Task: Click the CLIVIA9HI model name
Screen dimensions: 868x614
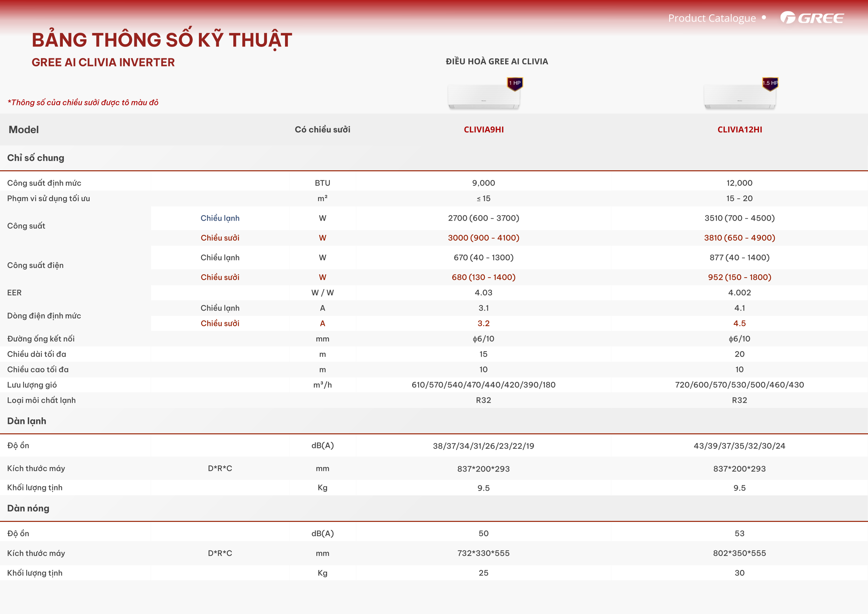Action: coord(484,129)
